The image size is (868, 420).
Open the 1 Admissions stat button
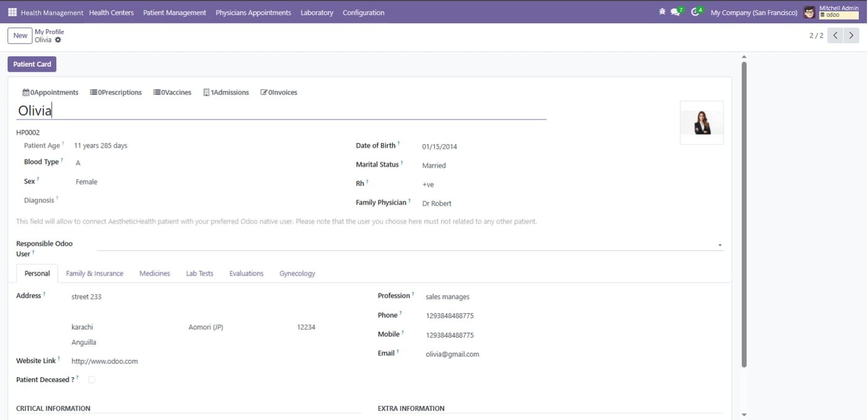[226, 92]
